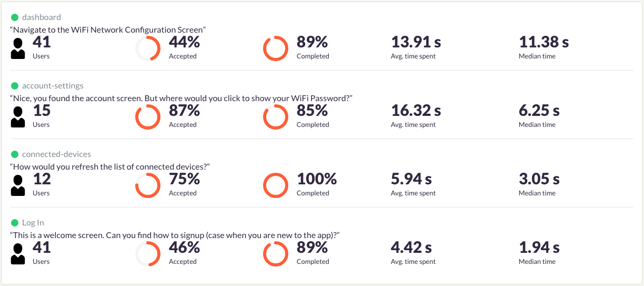
Task: Click the user icon in dashboard row
Action: [x=18, y=48]
